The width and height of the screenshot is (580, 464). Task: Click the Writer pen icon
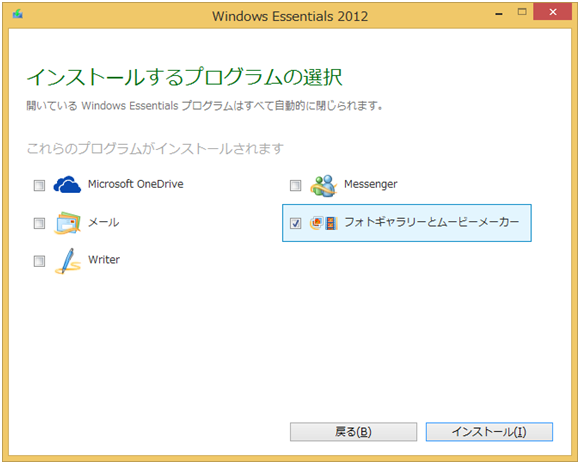click(67, 261)
